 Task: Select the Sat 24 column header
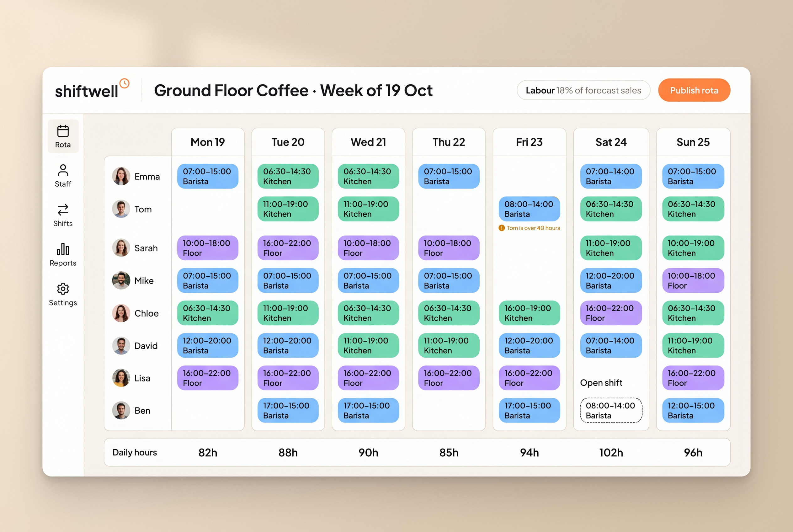point(611,142)
